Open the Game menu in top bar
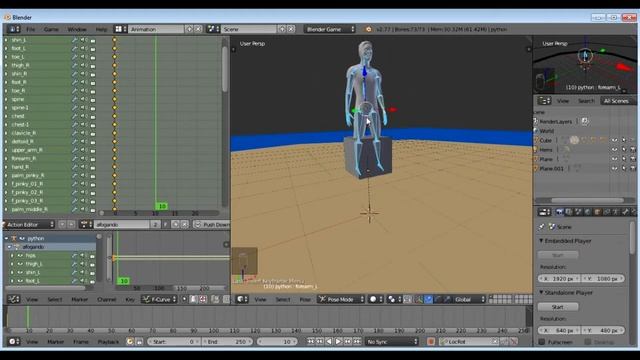The height and width of the screenshot is (360, 640). 51,29
